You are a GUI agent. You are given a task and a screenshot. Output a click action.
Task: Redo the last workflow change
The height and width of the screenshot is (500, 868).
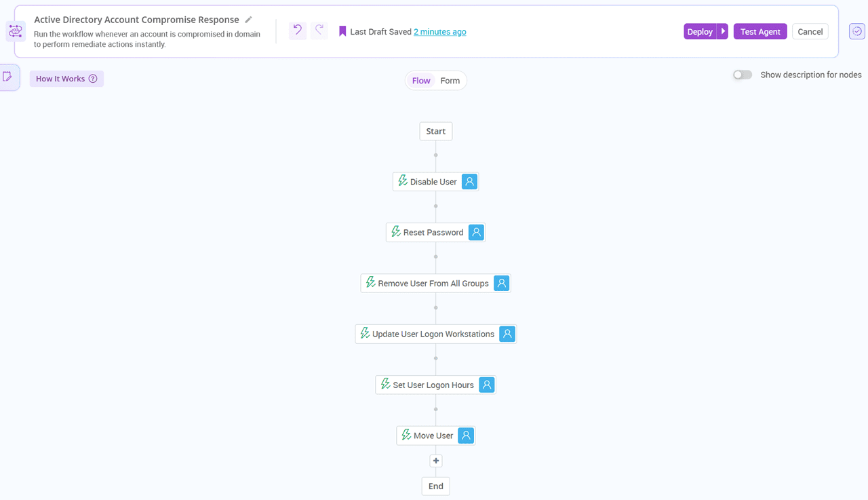click(319, 31)
